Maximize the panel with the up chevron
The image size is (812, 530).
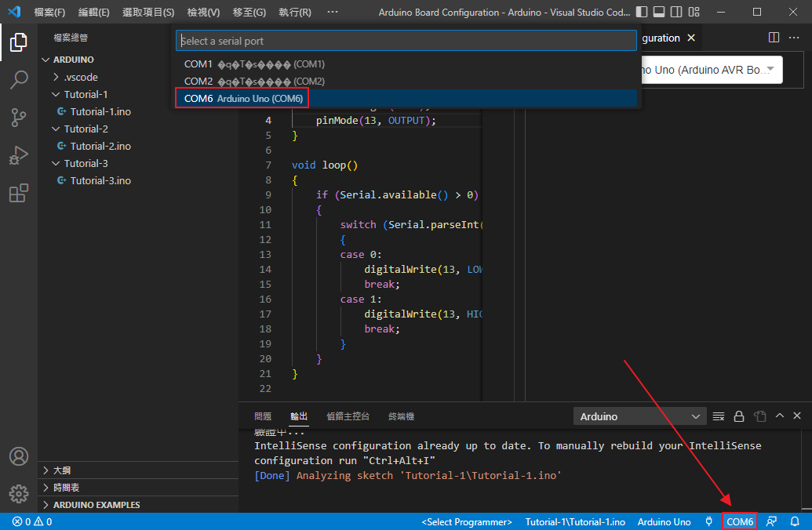coord(779,416)
